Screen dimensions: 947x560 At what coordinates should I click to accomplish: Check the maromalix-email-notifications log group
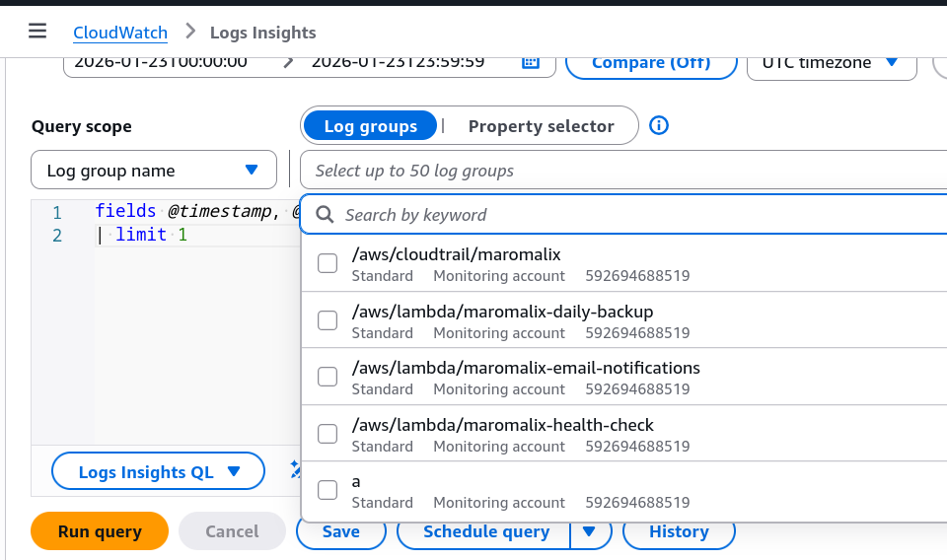328,378
